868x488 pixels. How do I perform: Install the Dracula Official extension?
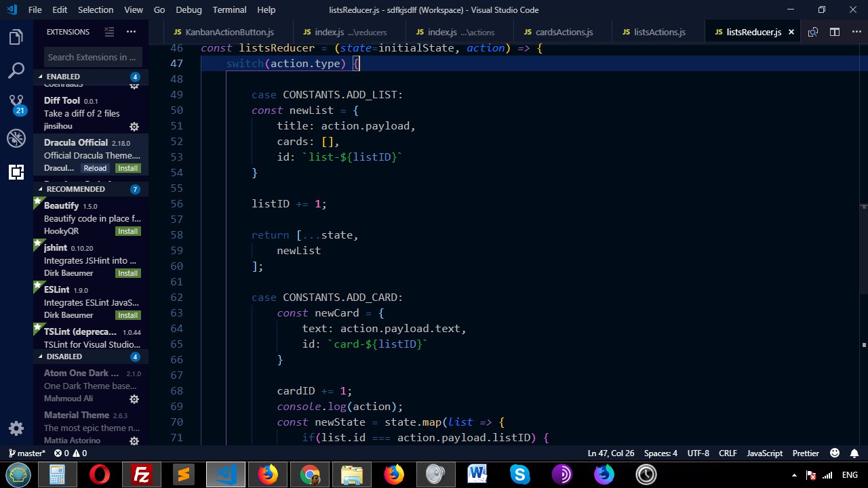(x=127, y=168)
